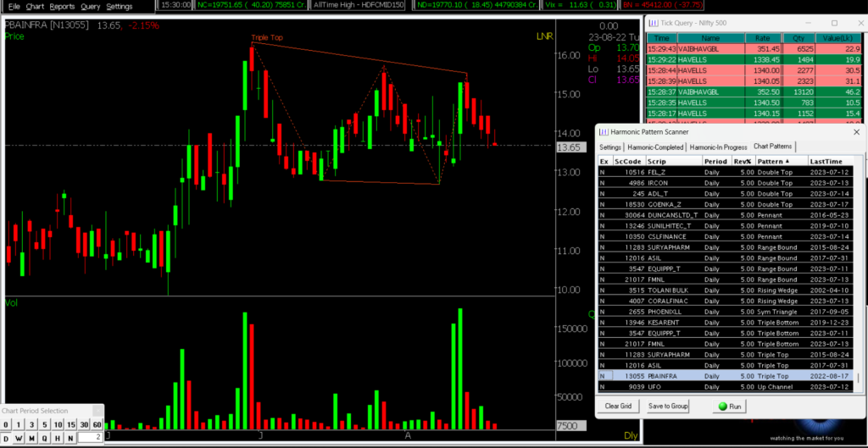Select the 30 minute period button
The image size is (868, 448).
pyautogui.click(x=84, y=425)
